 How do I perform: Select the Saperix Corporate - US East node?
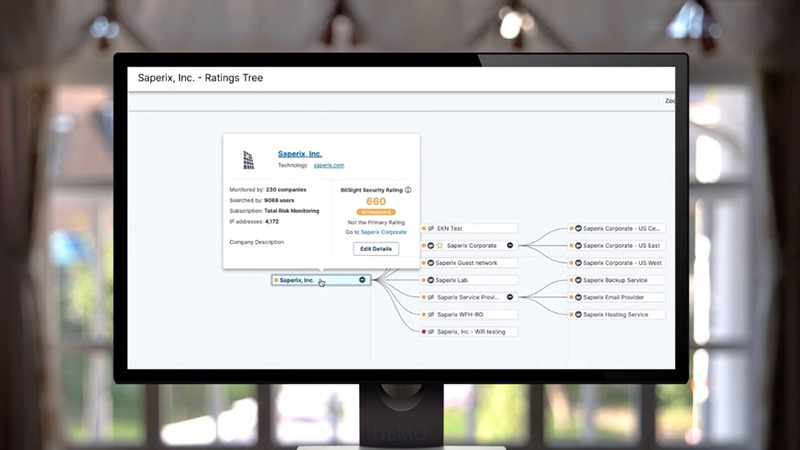tap(620, 245)
